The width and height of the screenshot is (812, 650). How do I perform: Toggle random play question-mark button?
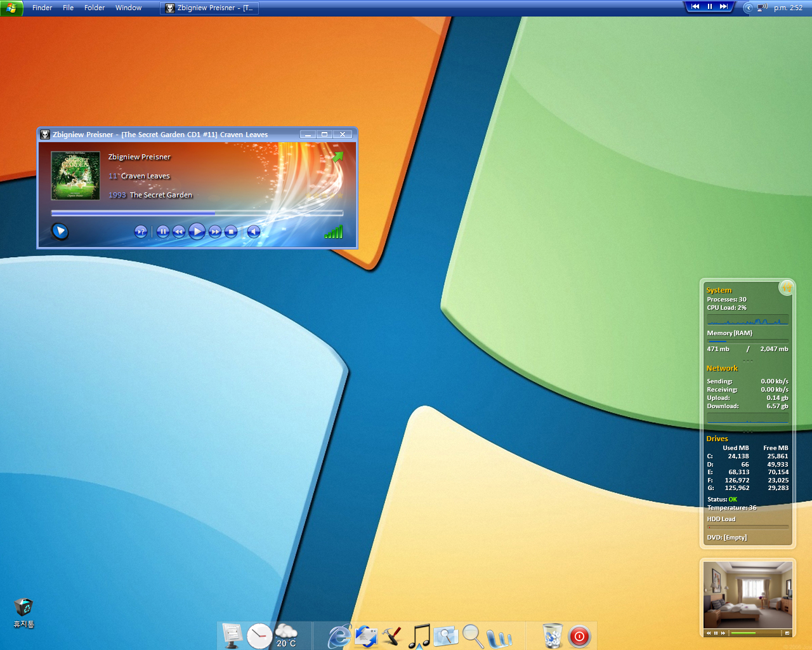(141, 232)
